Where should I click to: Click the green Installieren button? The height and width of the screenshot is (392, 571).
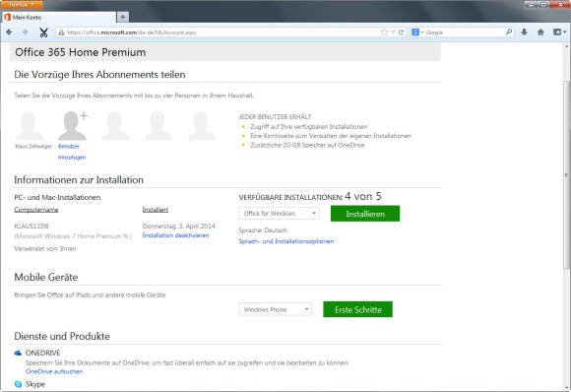[x=365, y=214]
